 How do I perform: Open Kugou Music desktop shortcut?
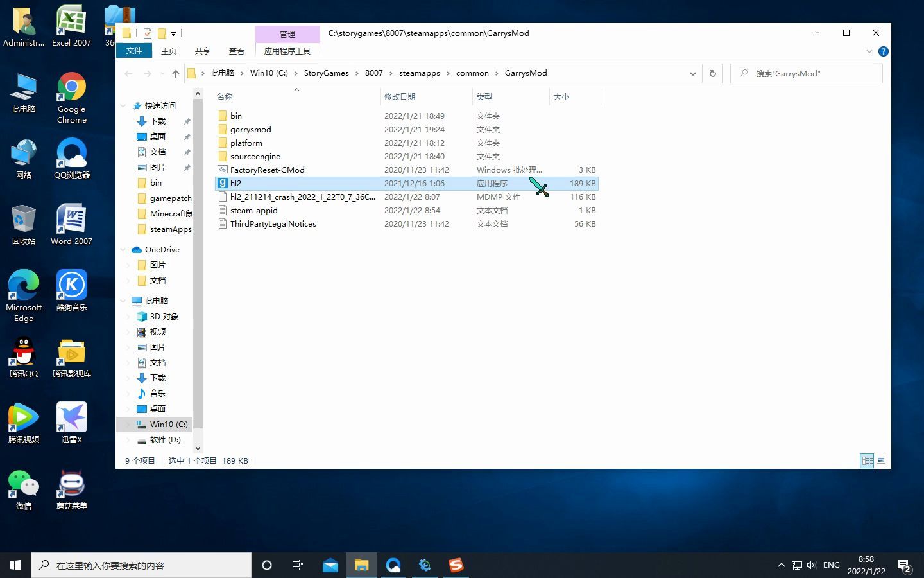pos(71,290)
